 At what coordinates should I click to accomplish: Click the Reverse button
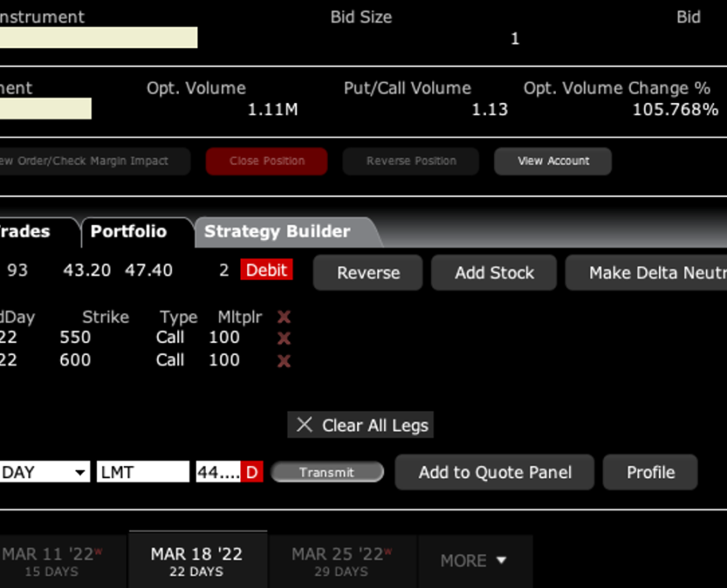[368, 273]
